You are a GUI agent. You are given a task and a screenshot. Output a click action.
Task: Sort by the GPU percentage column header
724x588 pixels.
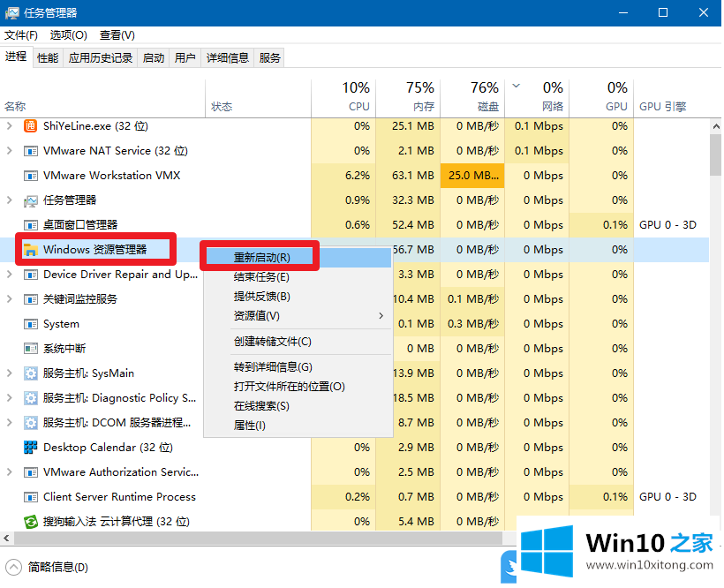pyautogui.click(x=601, y=98)
